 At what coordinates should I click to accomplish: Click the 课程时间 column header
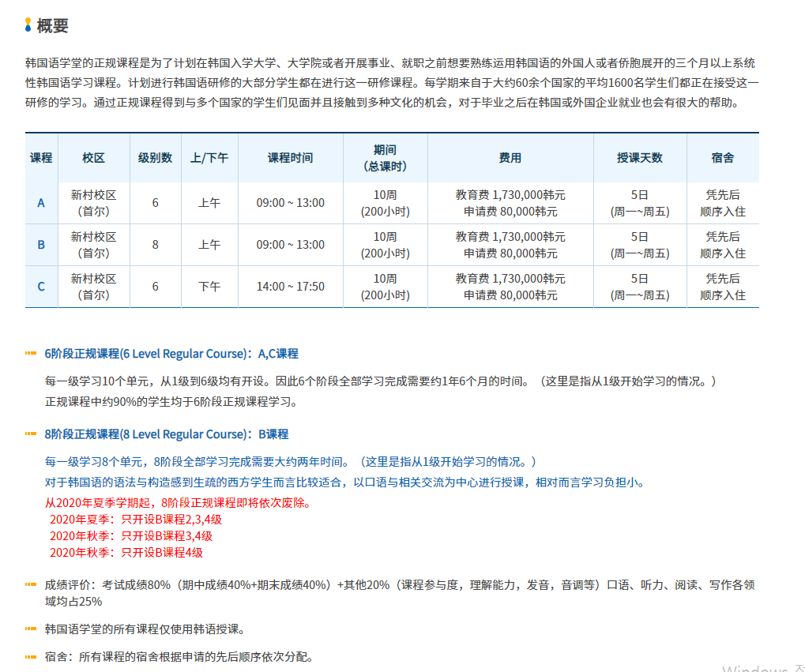coord(290,158)
